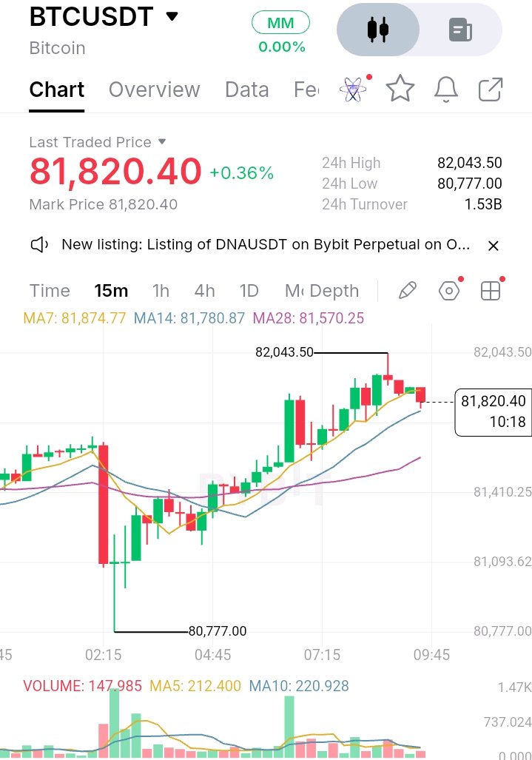Screen dimensions: 532x760
Task: Click the 24h High value 82,043.50
Action: pos(470,163)
